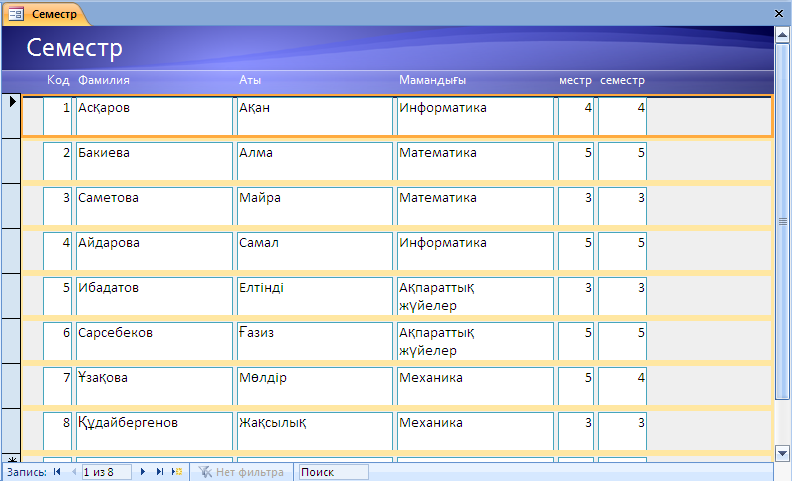Click the Мамандығы column header label

[432, 80]
